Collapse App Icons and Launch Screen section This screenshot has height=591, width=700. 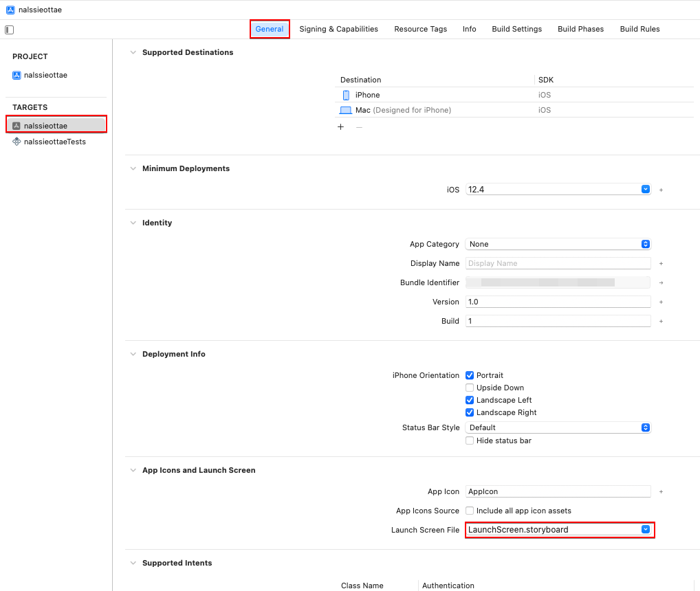click(133, 470)
